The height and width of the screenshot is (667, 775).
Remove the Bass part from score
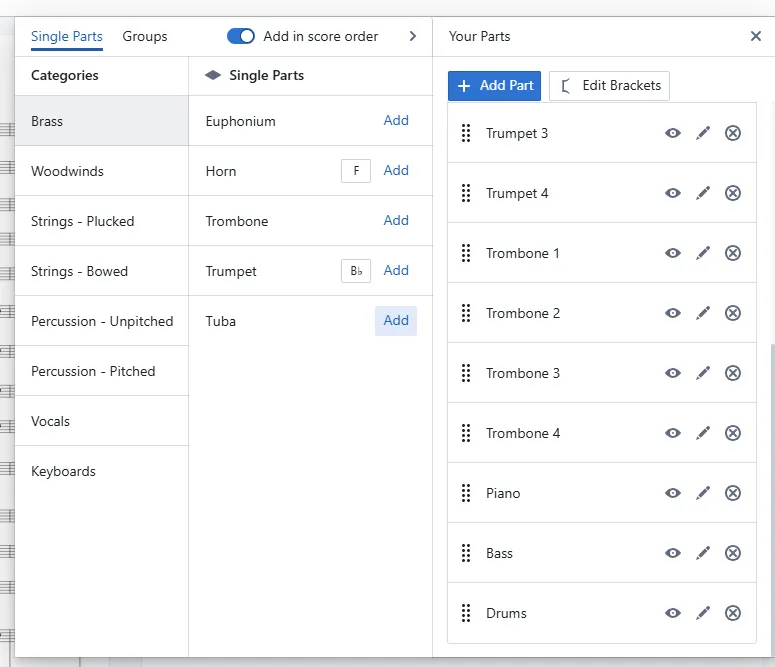[733, 553]
